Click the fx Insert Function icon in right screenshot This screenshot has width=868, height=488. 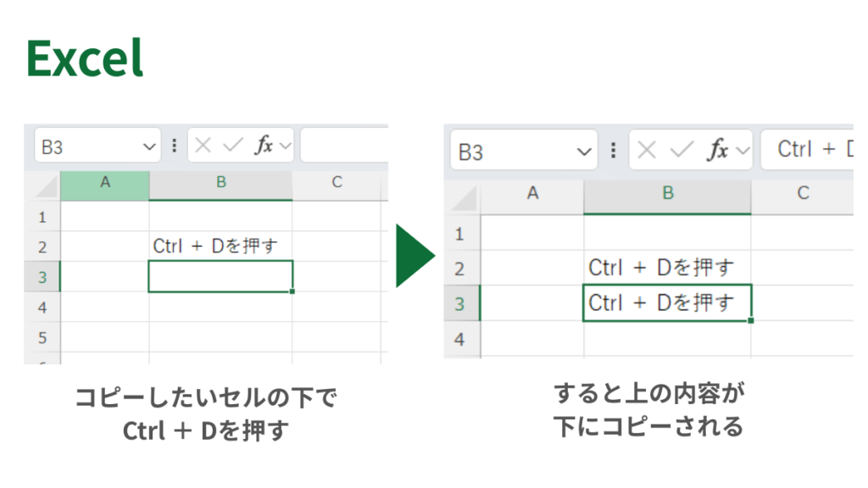pyautogui.click(x=718, y=151)
